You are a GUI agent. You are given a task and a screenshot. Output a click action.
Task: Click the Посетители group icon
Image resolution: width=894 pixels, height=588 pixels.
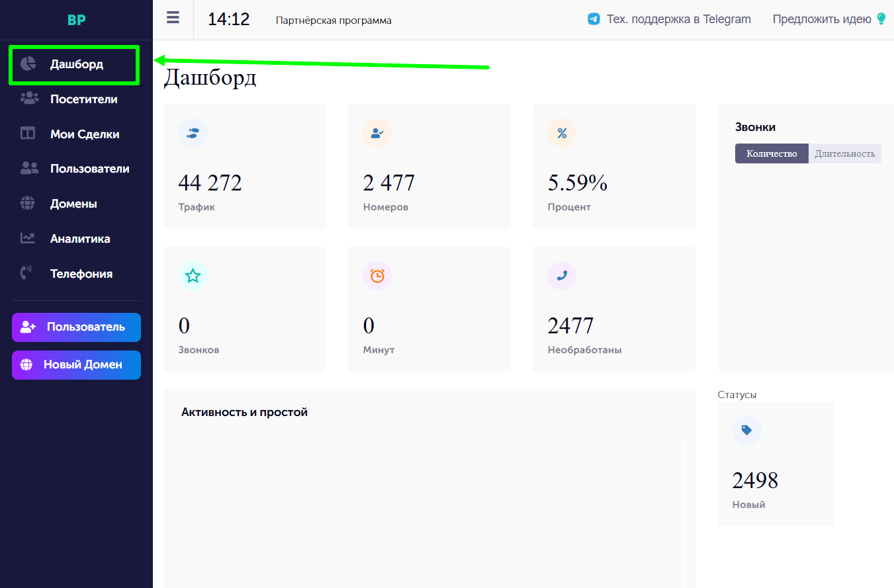coord(29,99)
